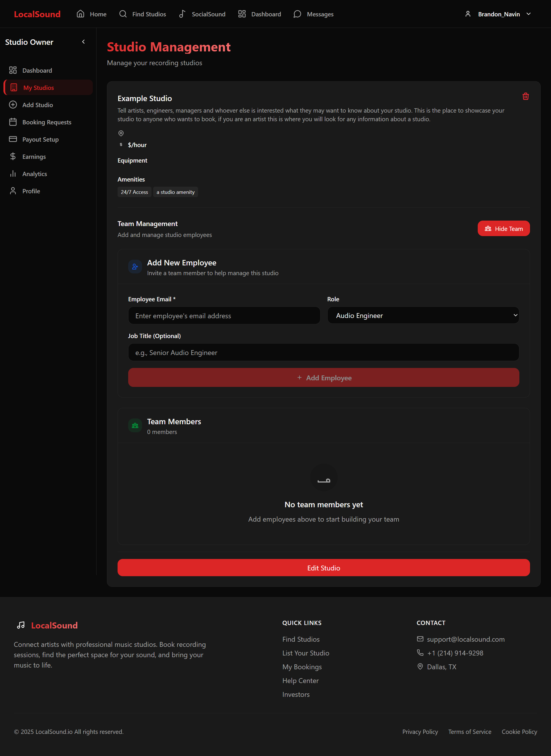The height and width of the screenshot is (756, 551).
Task: Click the Add Employee button
Action: click(x=324, y=378)
